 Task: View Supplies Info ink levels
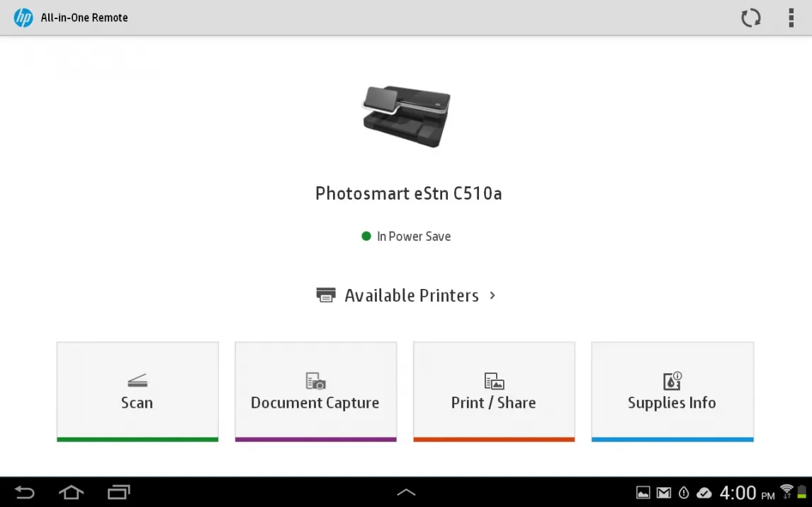point(672,392)
